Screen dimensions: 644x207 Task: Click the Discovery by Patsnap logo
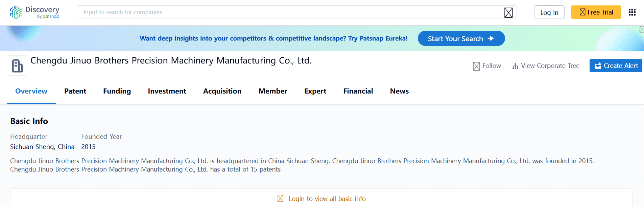pos(34,12)
